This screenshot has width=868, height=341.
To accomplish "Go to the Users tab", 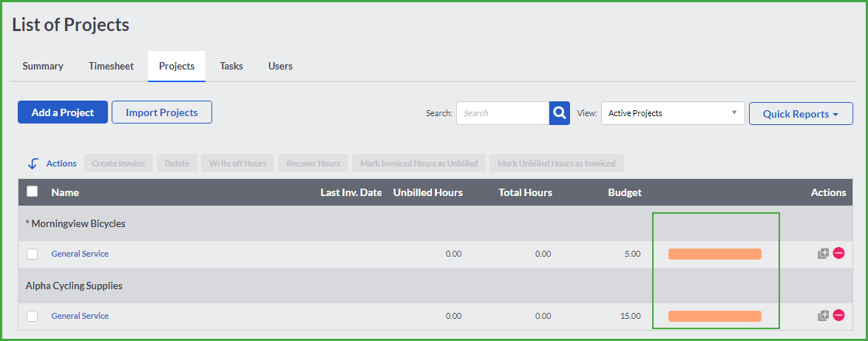I will tap(281, 66).
